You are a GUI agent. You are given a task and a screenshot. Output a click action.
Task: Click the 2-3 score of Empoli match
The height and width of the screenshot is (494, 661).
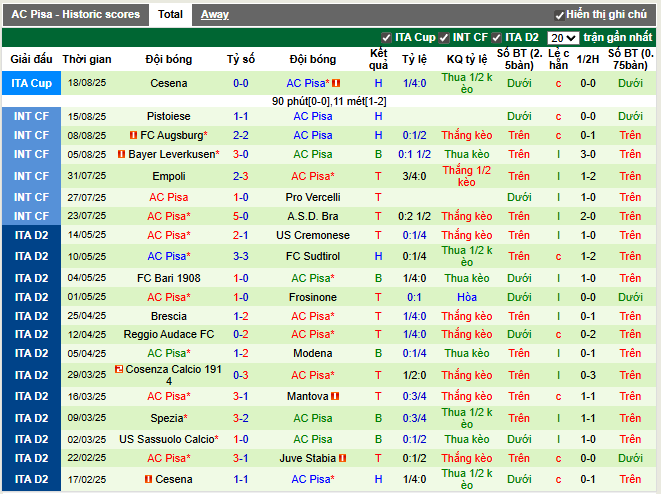tap(241, 176)
